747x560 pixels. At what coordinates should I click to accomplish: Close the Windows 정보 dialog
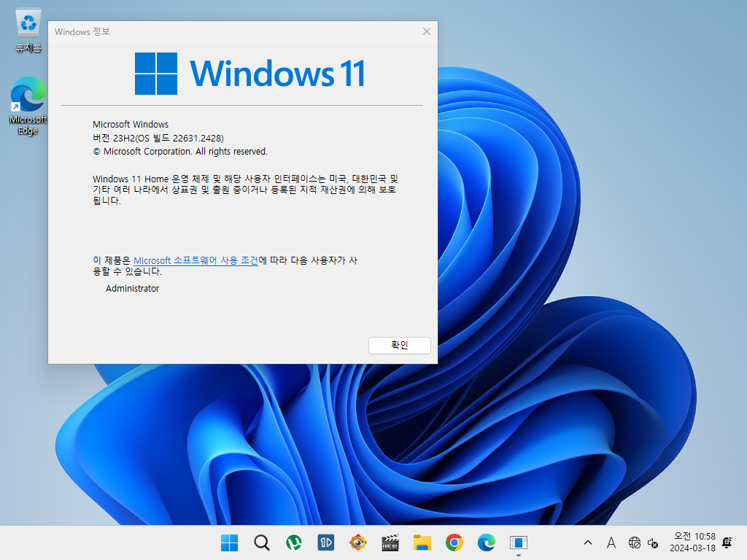[x=427, y=31]
